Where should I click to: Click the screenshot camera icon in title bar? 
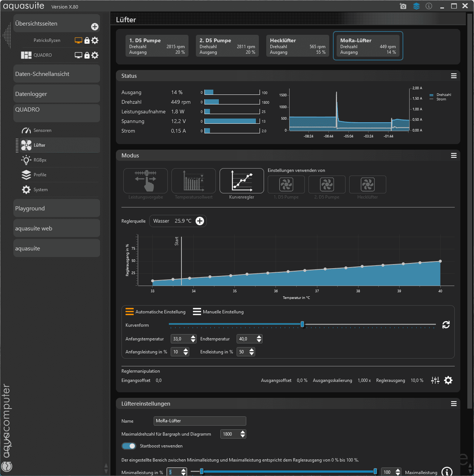[x=403, y=6]
